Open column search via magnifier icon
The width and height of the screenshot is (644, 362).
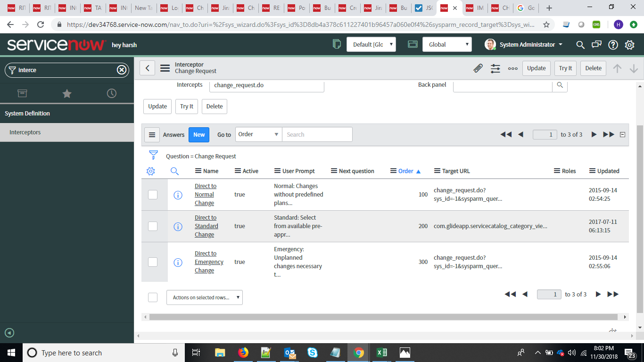pyautogui.click(x=174, y=171)
